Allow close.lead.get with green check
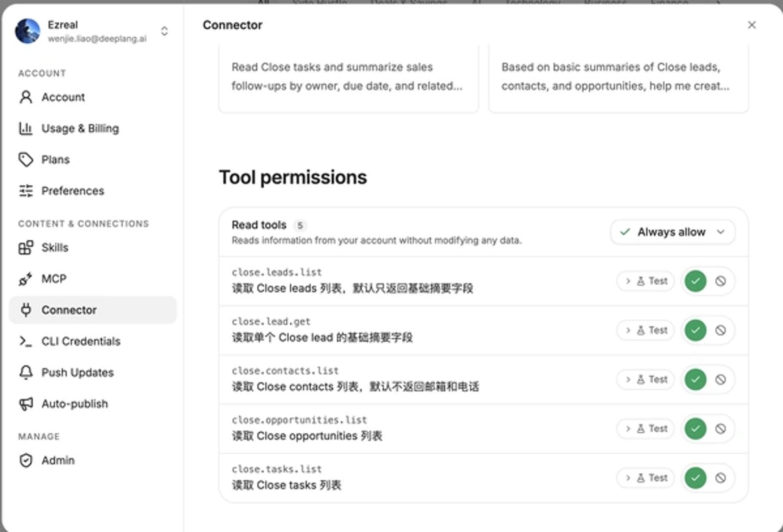This screenshot has width=783, height=532. pyautogui.click(x=695, y=330)
